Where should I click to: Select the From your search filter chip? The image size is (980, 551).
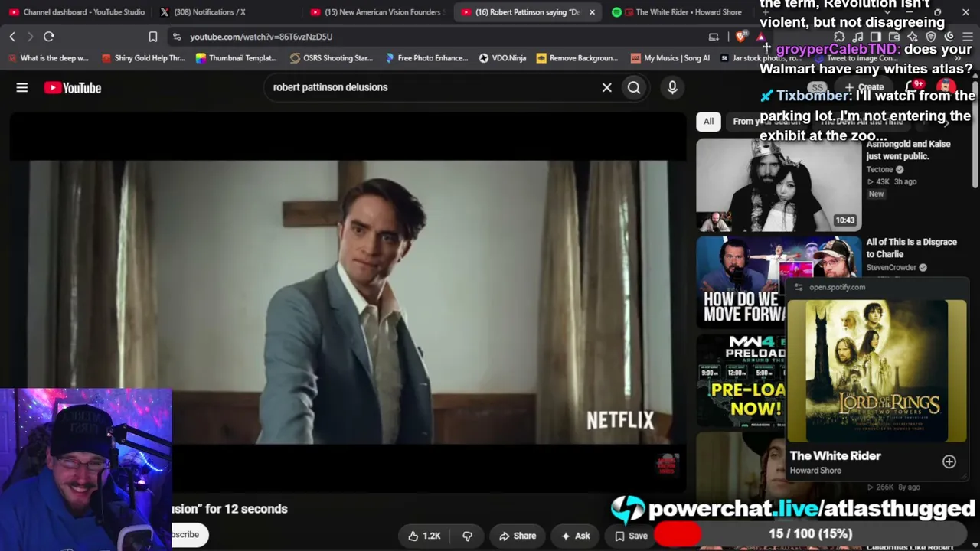pyautogui.click(x=766, y=122)
